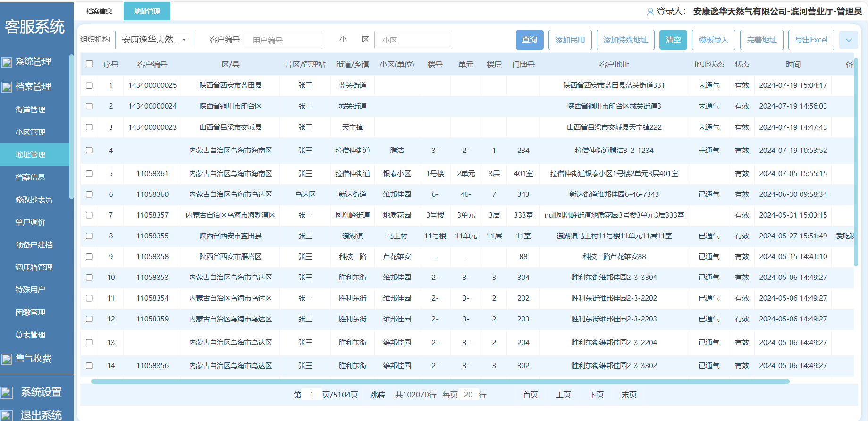
Task: Expand the 系统管理 menu section
Action: [x=33, y=62]
